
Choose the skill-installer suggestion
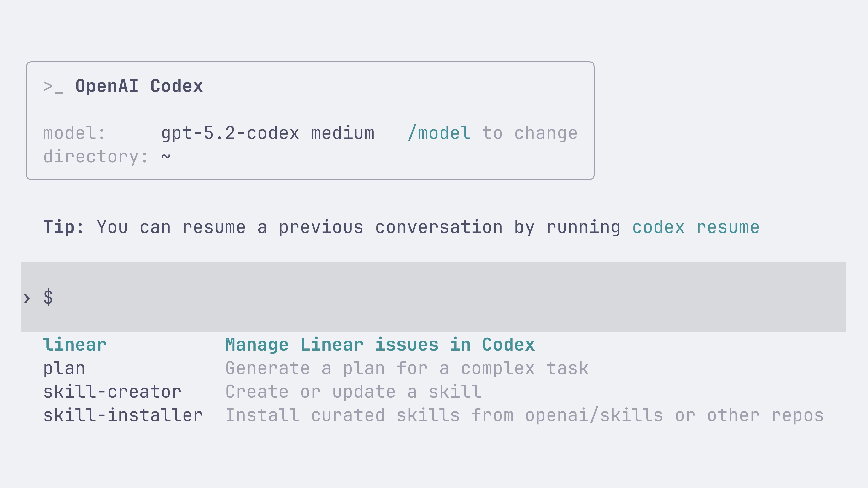coord(123,415)
